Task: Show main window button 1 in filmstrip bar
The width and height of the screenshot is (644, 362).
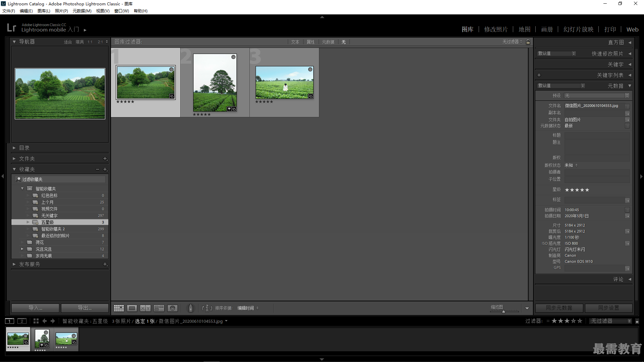Action: click(x=10, y=321)
